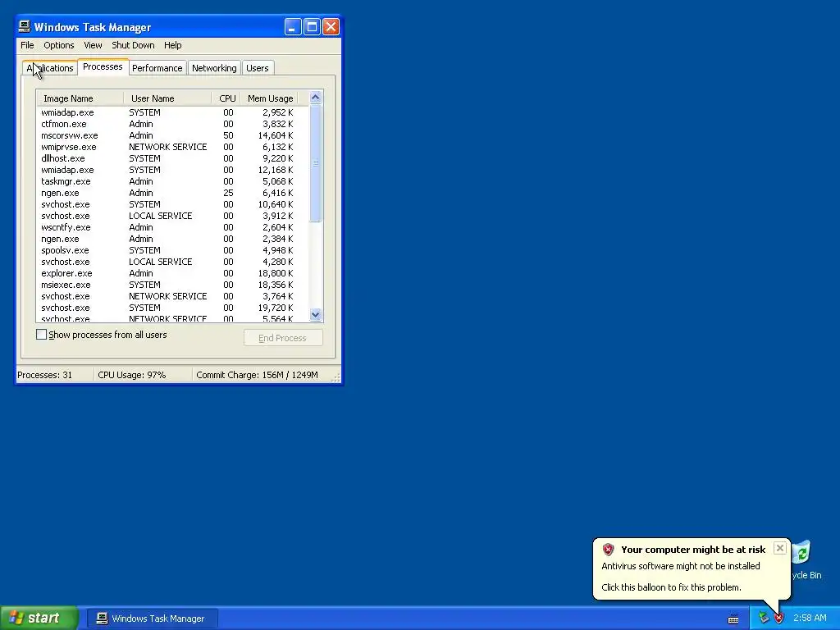Click the window resize grip corner
The image size is (840, 630).
tap(336, 378)
